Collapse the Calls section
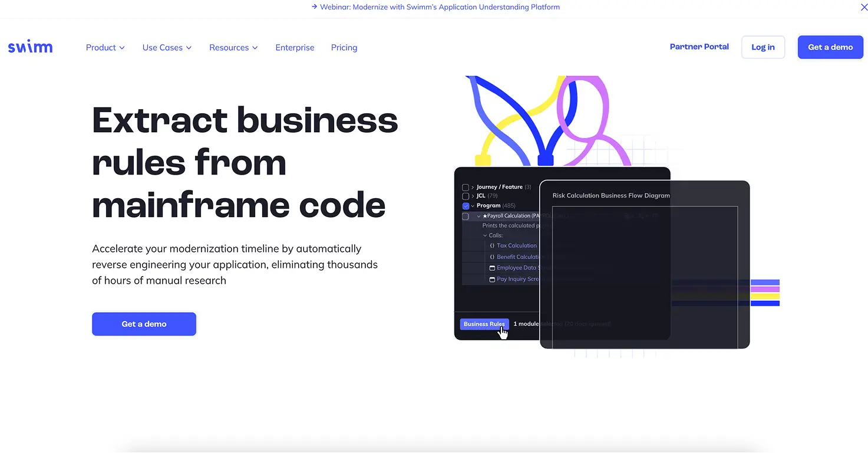 pyautogui.click(x=486, y=235)
